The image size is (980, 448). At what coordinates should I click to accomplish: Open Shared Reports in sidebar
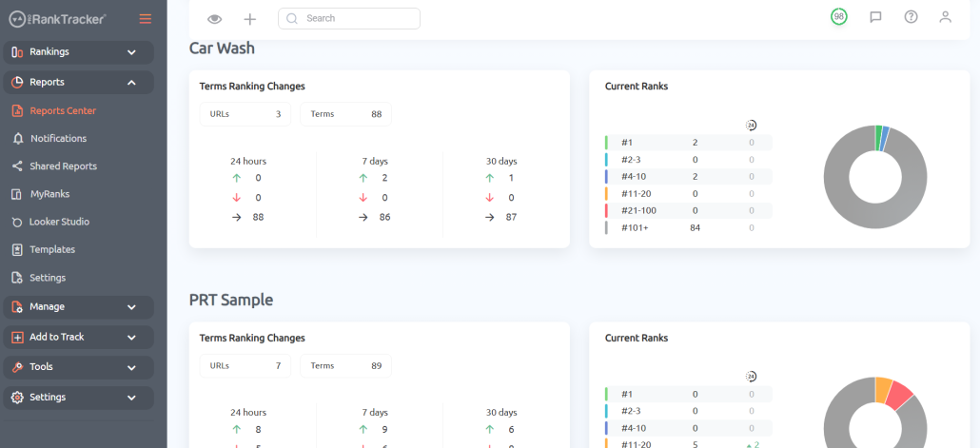(x=63, y=166)
